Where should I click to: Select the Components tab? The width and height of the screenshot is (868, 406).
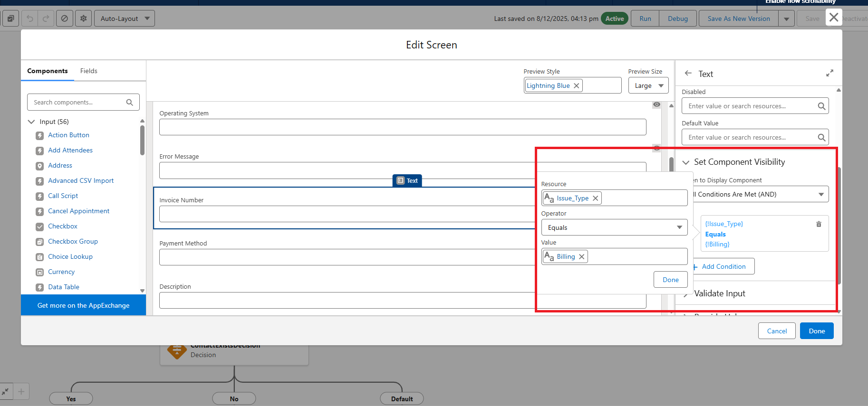(x=48, y=71)
